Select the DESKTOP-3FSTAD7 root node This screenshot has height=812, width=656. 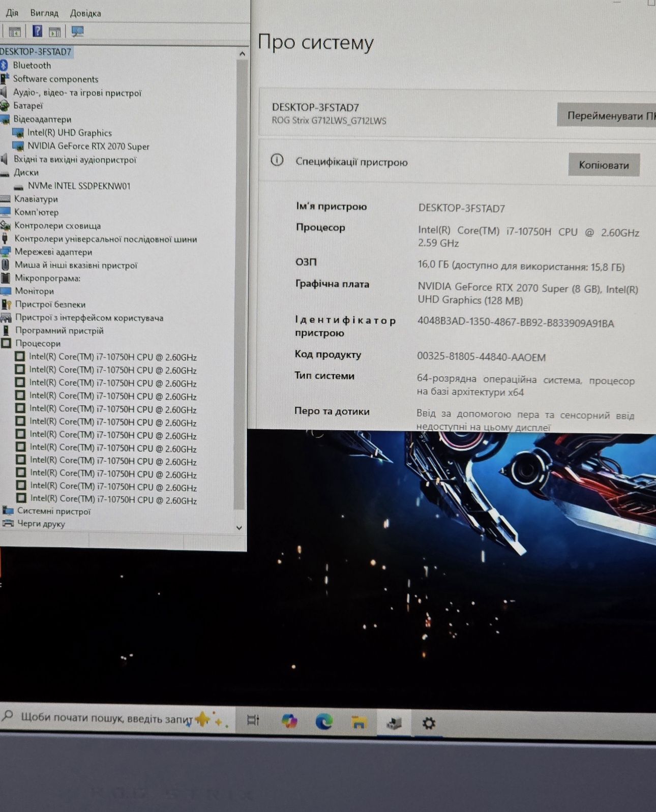point(36,52)
